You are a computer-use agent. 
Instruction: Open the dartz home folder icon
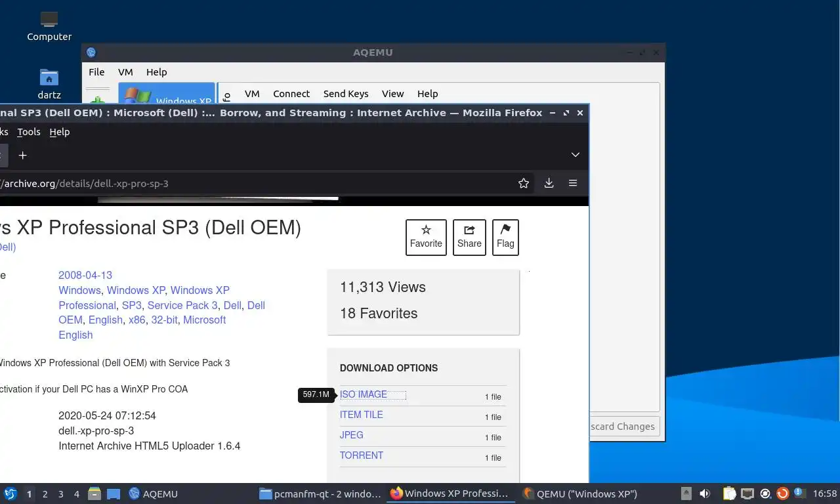point(49,84)
